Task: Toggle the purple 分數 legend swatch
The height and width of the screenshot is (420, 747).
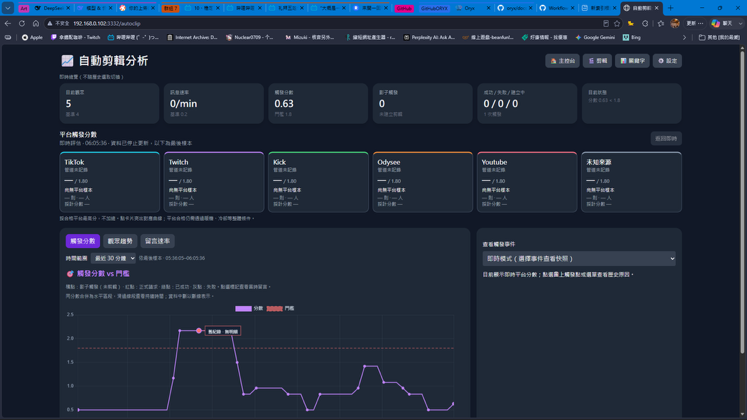Action: coord(243,309)
